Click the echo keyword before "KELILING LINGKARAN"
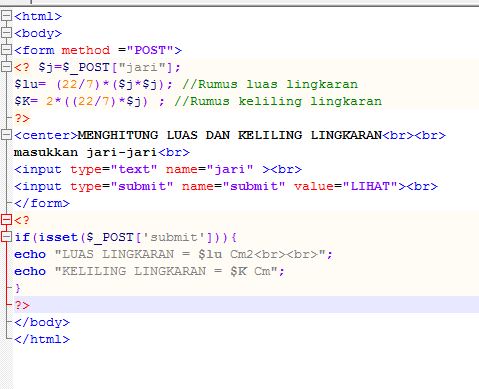 (30, 271)
